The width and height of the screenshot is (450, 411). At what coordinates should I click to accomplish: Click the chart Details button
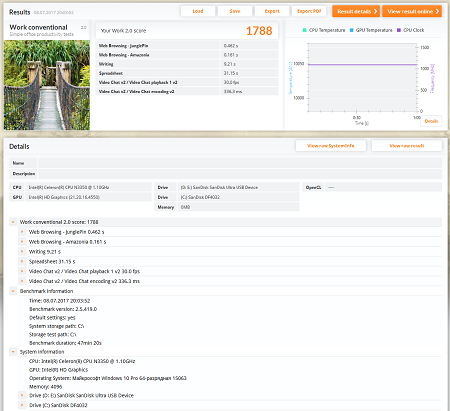pyautogui.click(x=431, y=121)
